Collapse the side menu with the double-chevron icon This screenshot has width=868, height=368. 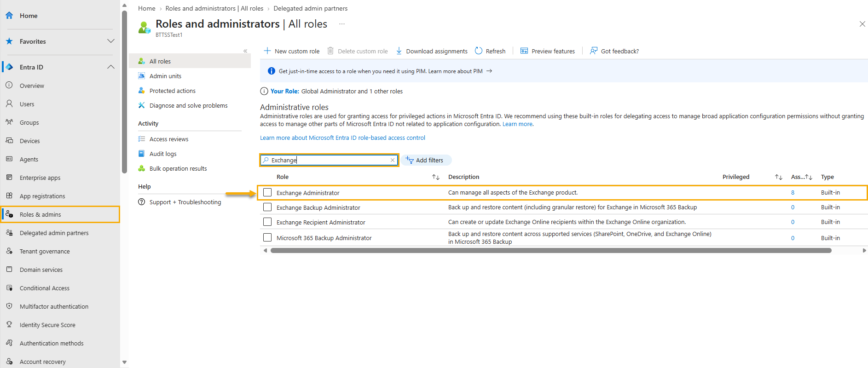tap(245, 51)
